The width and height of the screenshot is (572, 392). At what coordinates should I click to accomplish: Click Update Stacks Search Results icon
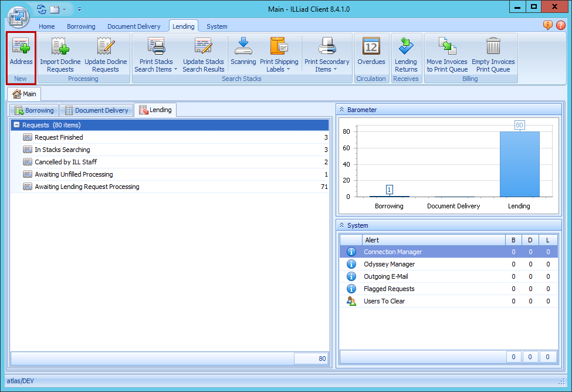click(203, 47)
